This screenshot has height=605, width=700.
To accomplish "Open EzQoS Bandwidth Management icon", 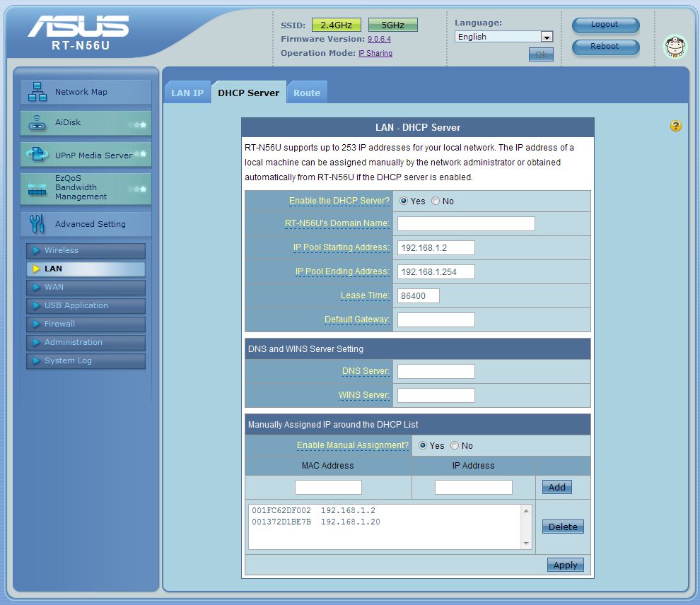I will [x=37, y=188].
